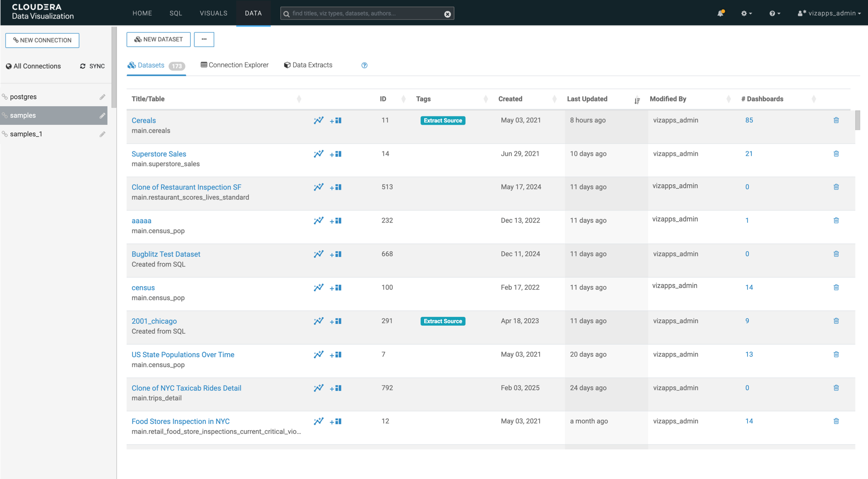This screenshot has height=479, width=868.
Task: Open the help question-mark dropdown menu
Action: pyautogui.click(x=774, y=13)
